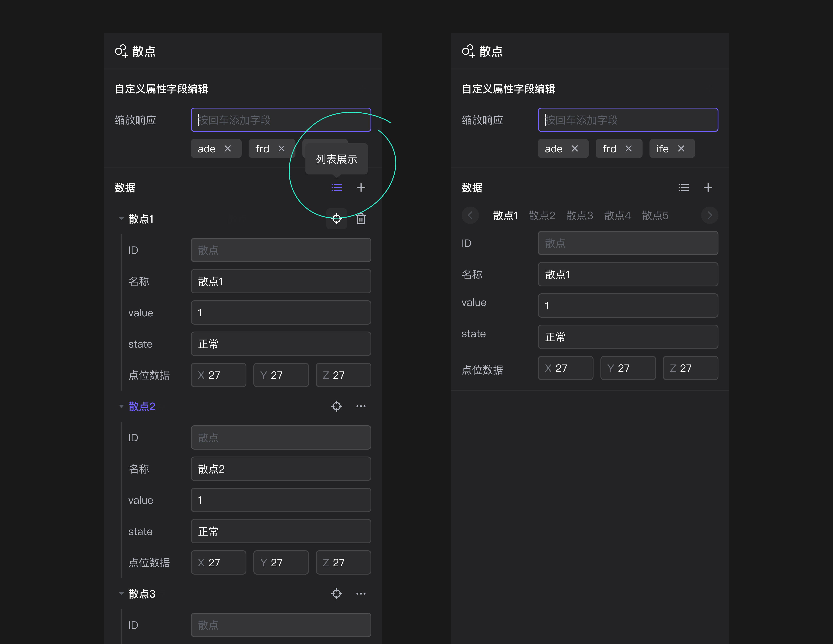Switch to the 散点2 tab

click(542, 215)
